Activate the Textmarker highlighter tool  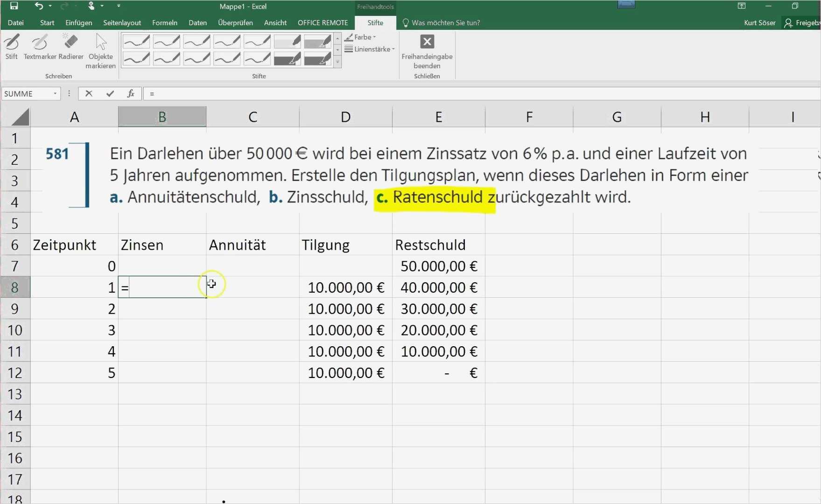(x=40, y=47)
